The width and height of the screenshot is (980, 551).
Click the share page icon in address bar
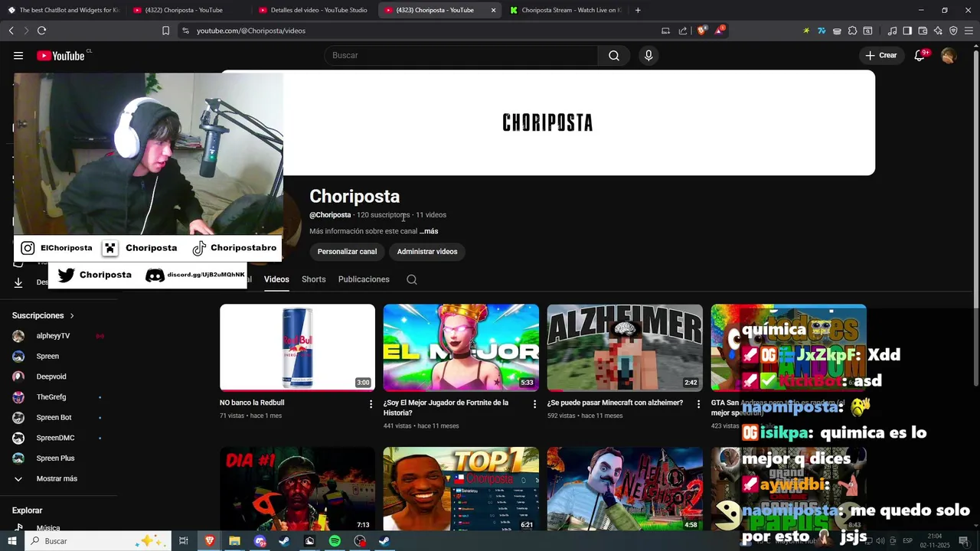coord(683,31)
